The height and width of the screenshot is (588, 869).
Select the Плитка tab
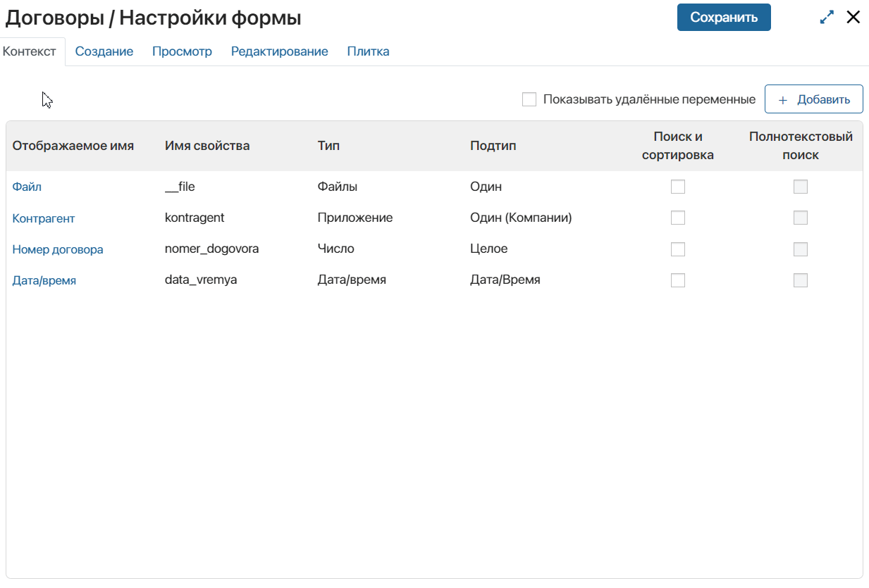tap(368, 51)
